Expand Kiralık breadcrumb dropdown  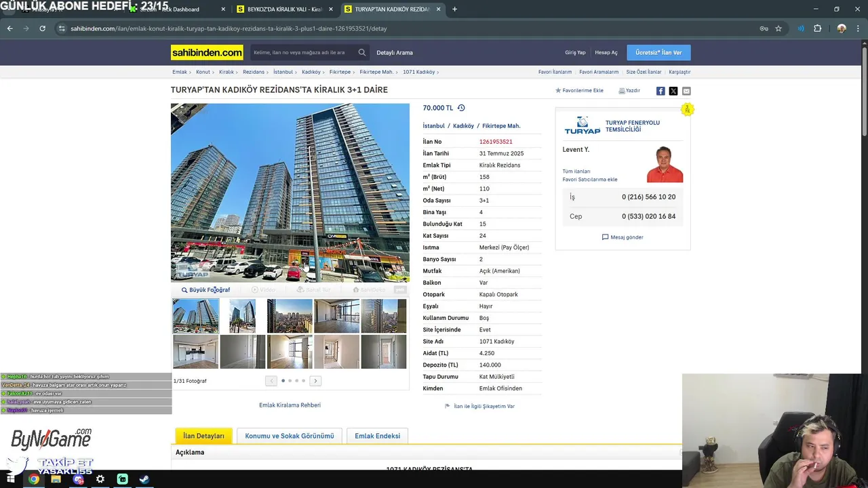point(237,72)
